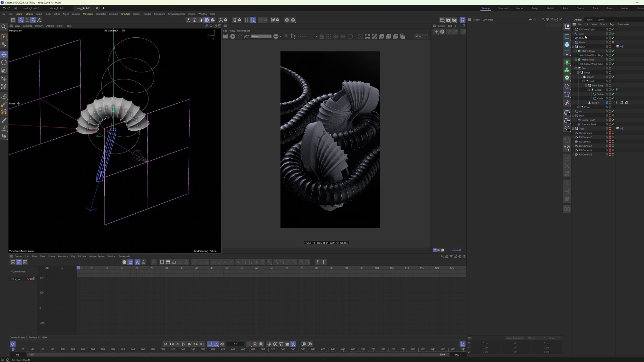Adjust the material thumbnail size slider

pos(460,250)
